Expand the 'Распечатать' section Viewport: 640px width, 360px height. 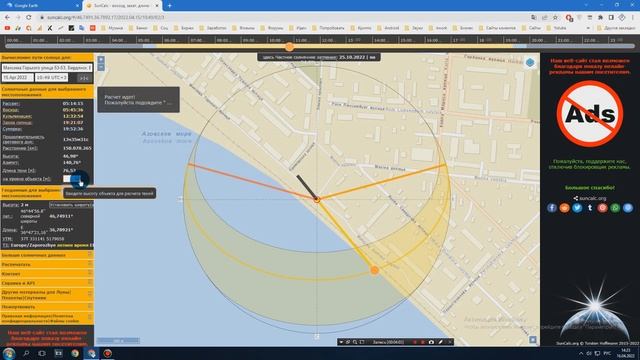(47, 264)
